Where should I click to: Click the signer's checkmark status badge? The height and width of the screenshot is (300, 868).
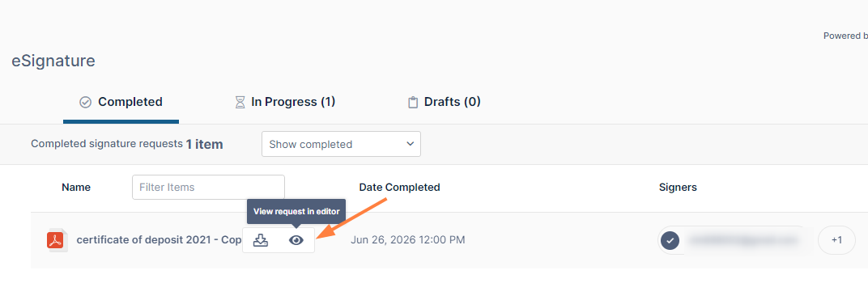pyautogui.click(x=670, y=240)
